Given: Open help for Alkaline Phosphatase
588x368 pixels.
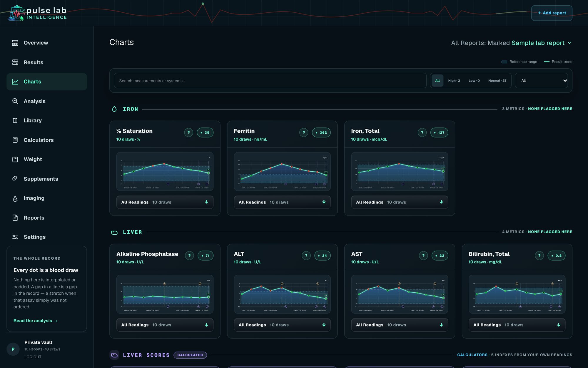Looking at the screenshot, I should (x=189, y=256).
